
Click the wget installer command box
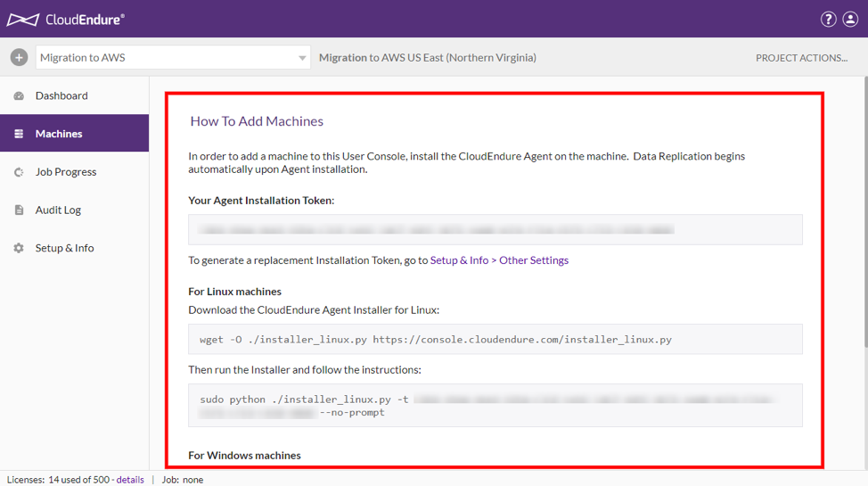pyautogui.click(x=495, y=339)
